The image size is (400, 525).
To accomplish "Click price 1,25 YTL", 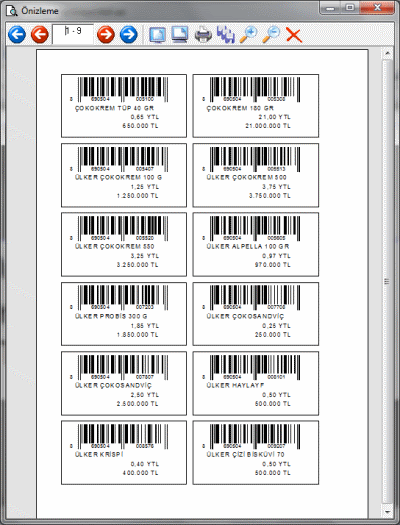I will tap(145, 187).
